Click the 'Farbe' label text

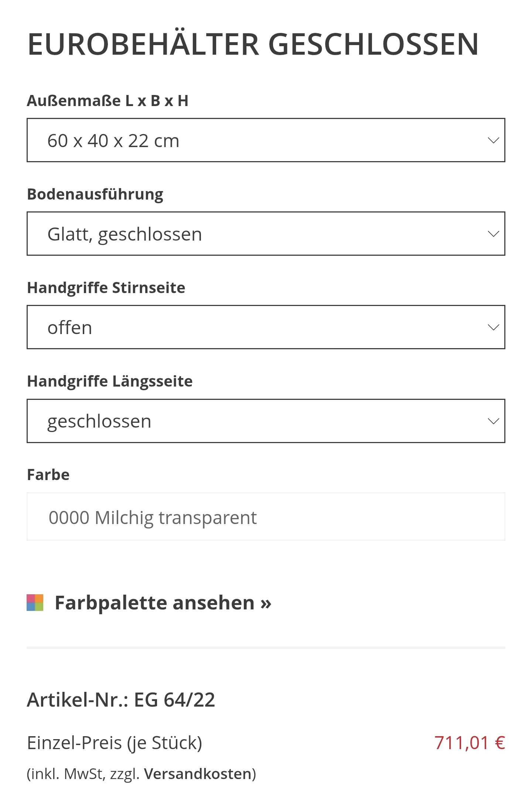48,475
